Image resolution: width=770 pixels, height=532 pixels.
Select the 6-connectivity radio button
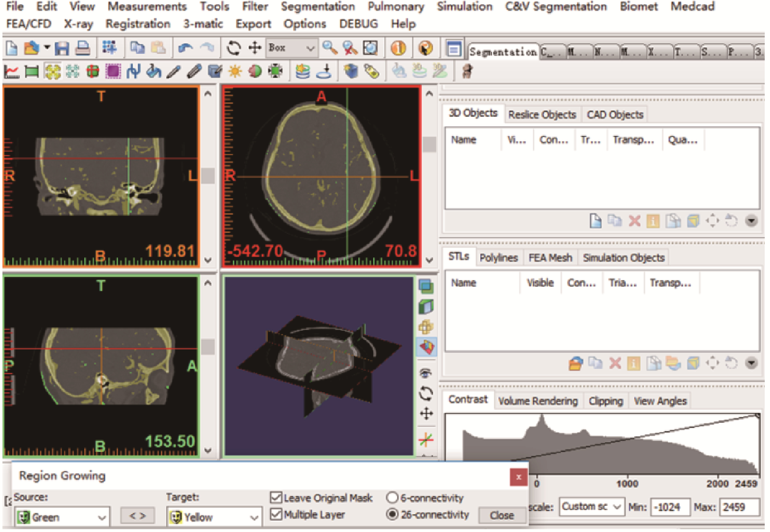pos(392,497)
